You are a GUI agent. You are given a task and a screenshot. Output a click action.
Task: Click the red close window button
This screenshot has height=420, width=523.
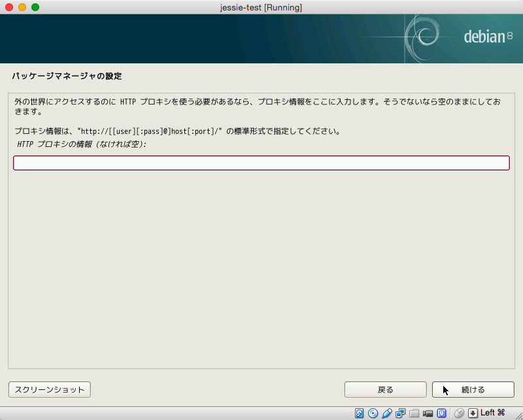tap(9, 7)
